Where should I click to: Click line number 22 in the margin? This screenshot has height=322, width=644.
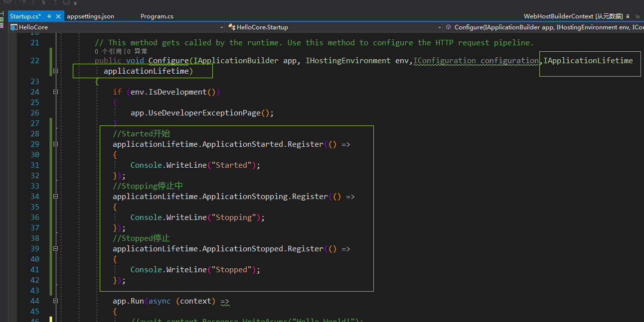34,61
